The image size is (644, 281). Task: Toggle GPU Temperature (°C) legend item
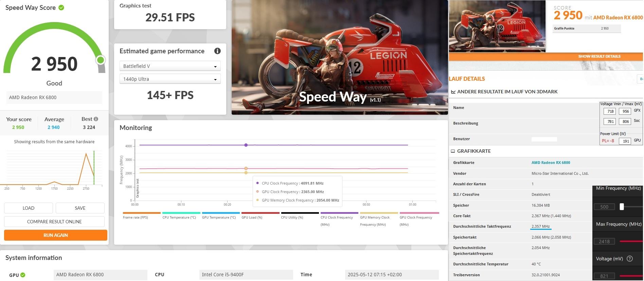[x=221, y=216]
